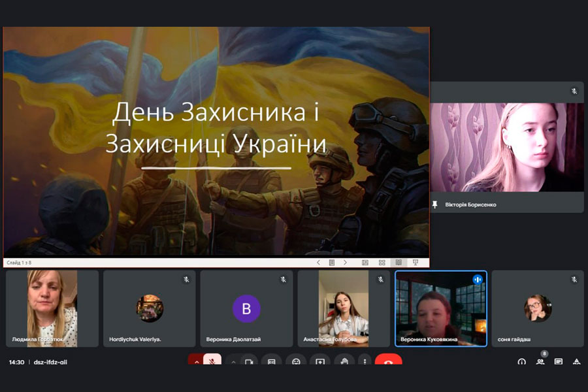This screenshot has width=588, height=392.
Task: Click the speaking indicator on Вероника Куковякина tile
Action: (478, 280)
